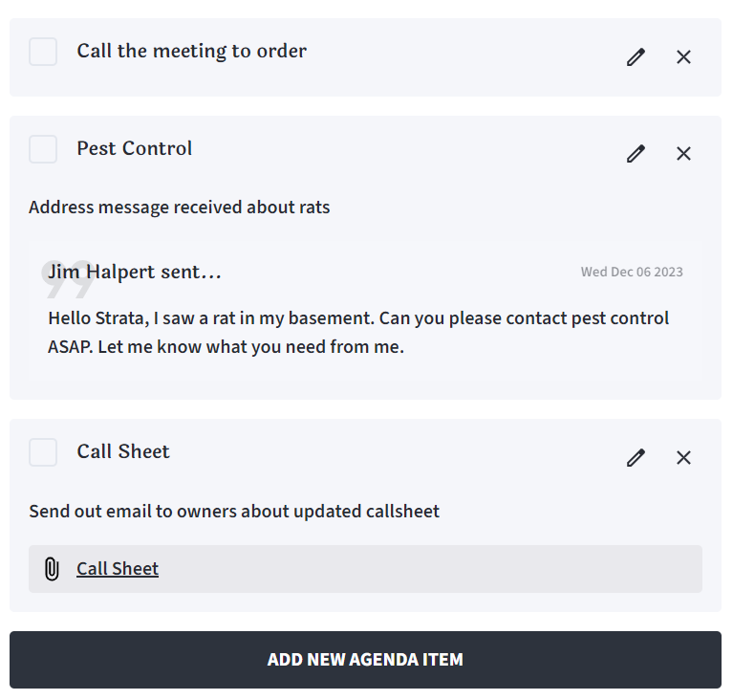Screen dimensions: 733x700
Task: Select the Pest Control item title
Action: point(134,149)
